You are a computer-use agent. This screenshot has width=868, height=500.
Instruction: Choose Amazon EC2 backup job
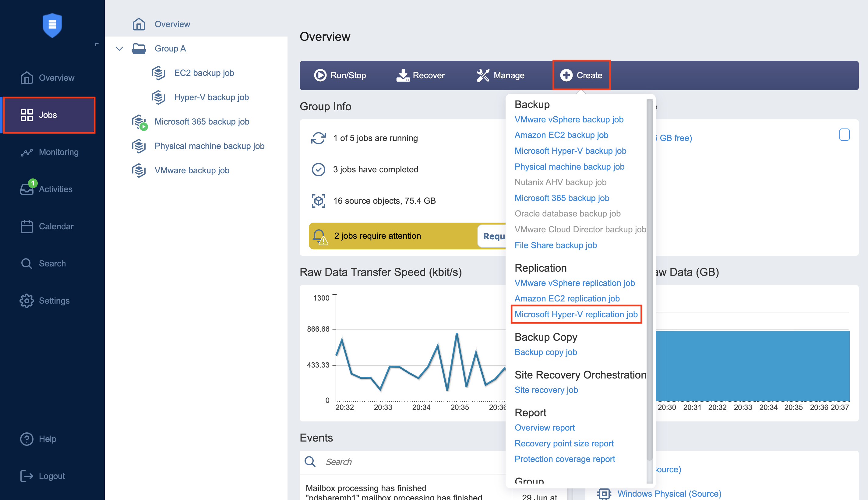coord(561,135)
